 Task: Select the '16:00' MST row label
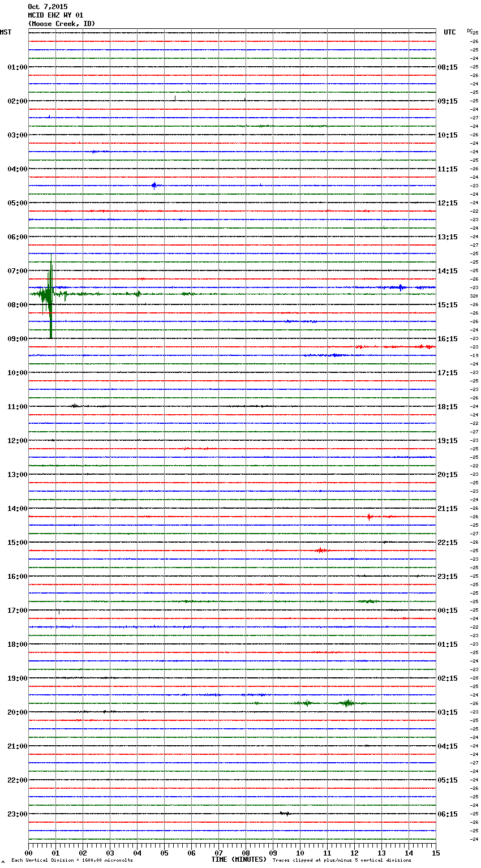click(x=18, y=576)
